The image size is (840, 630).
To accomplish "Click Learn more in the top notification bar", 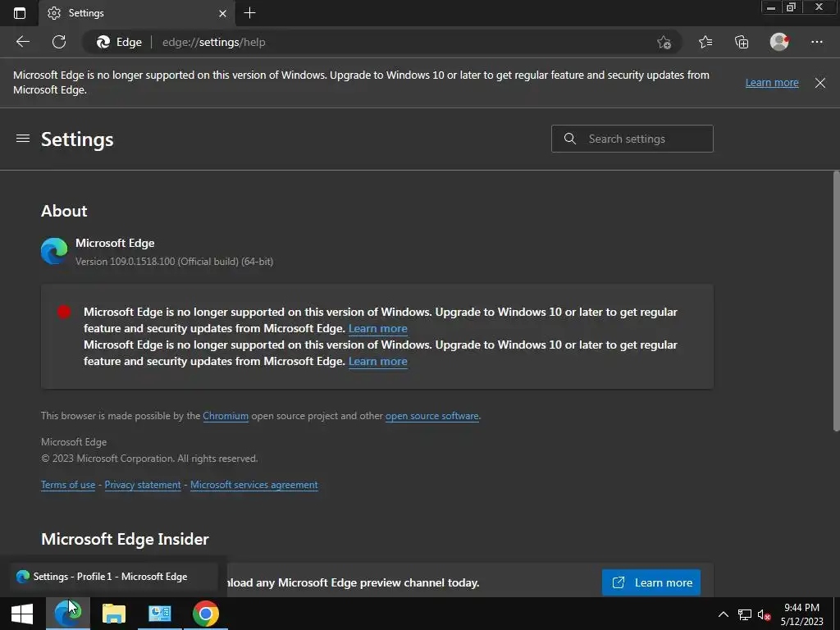I will pyautogui.click(x=772, y=83).
